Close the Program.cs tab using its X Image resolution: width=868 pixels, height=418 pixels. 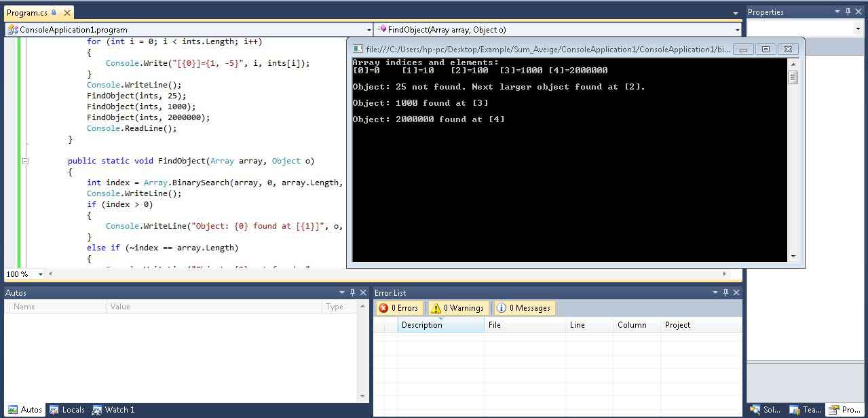[67, 13]
